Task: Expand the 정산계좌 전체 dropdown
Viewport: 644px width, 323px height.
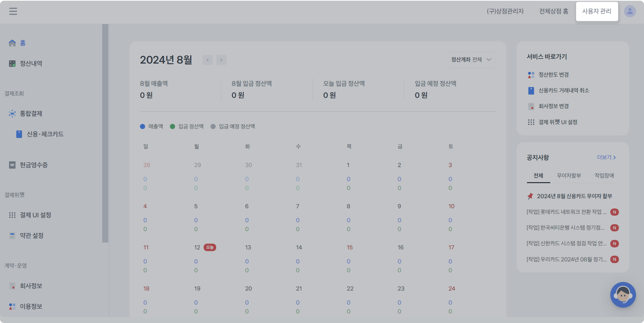Action: pyautogui.click(x=472, y=59)
